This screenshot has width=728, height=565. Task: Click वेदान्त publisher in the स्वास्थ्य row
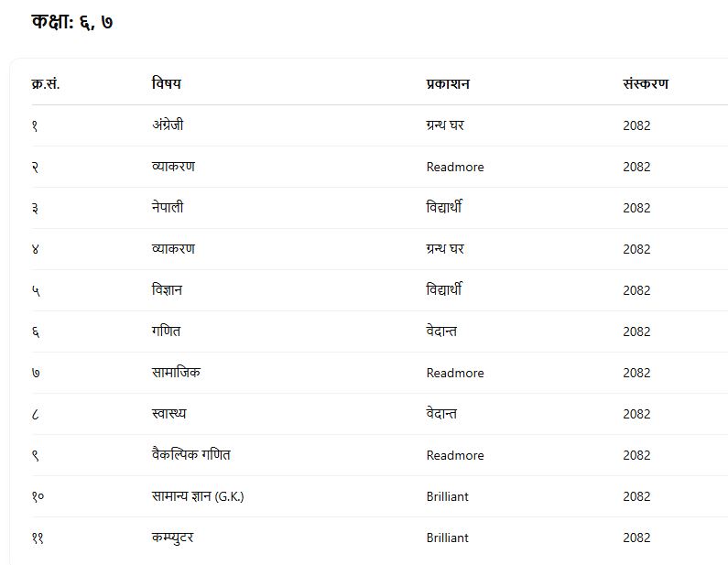pyautogui.click(x=441, y=414)
